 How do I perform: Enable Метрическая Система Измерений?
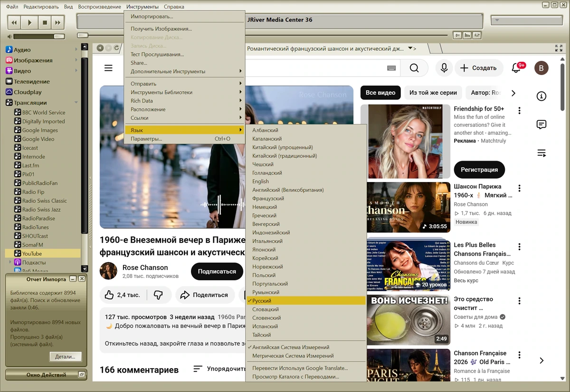(x=306, y=356)
